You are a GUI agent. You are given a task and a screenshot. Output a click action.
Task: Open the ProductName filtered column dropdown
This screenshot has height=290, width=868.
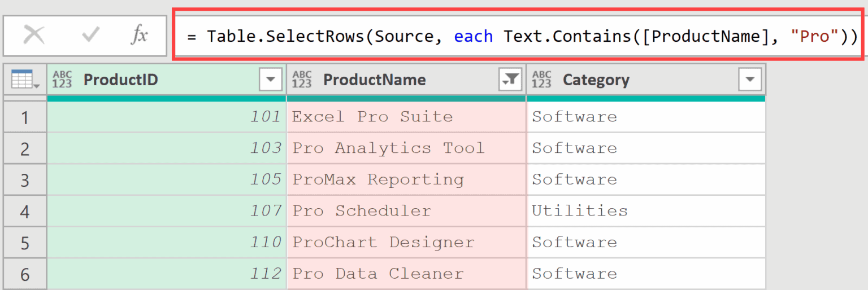click(510, 80)
